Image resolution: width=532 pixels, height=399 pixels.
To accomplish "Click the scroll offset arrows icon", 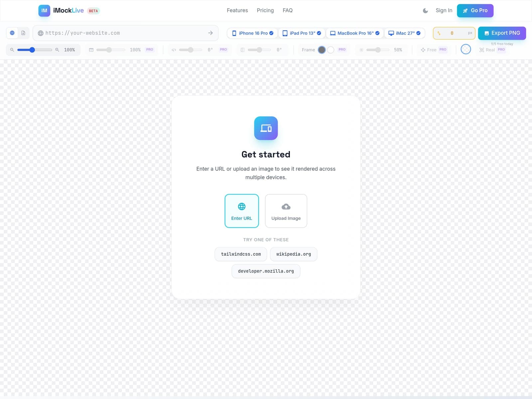I will pyautogui.click(x=439, y=33).
